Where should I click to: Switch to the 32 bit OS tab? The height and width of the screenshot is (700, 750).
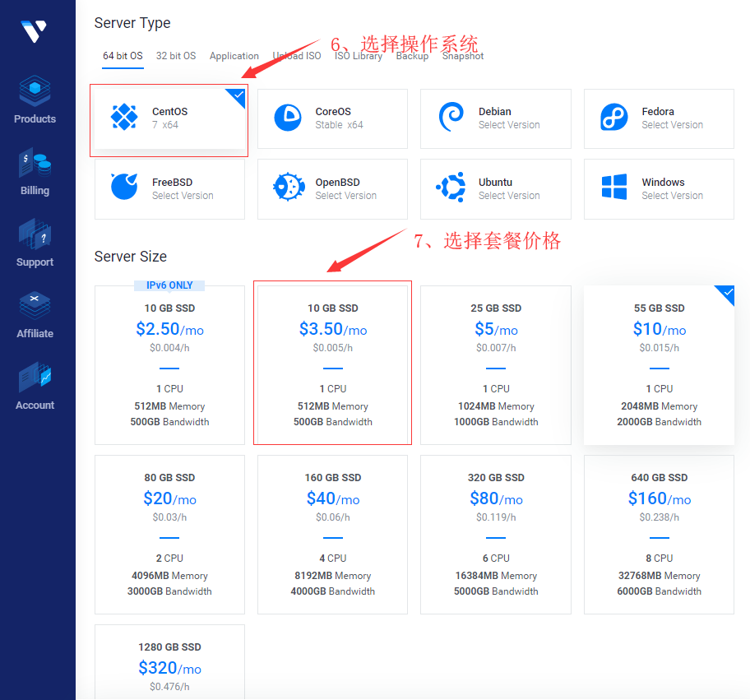tap(176, 56)
